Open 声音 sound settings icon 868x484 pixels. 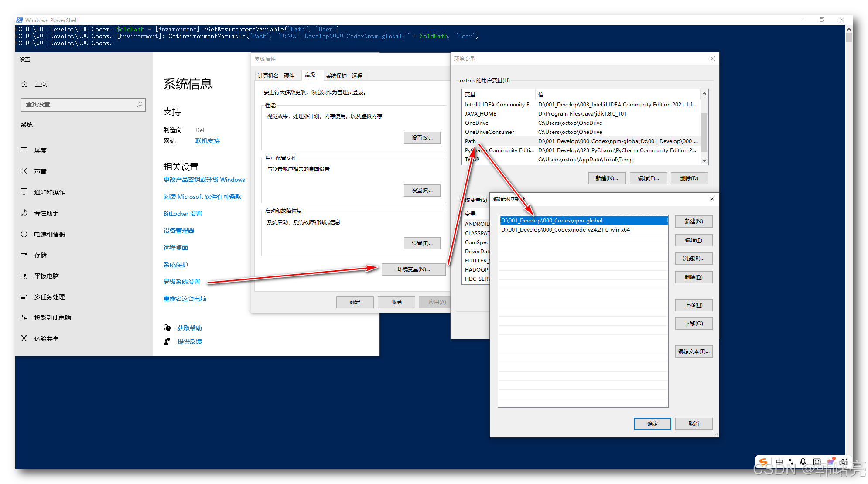coord(24,171)
